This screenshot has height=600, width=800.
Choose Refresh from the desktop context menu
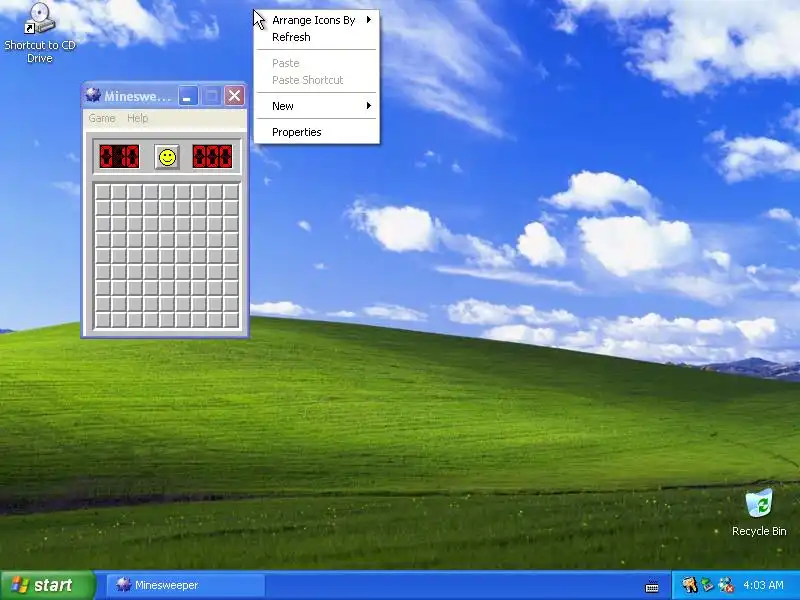click(x=317, y=37)
